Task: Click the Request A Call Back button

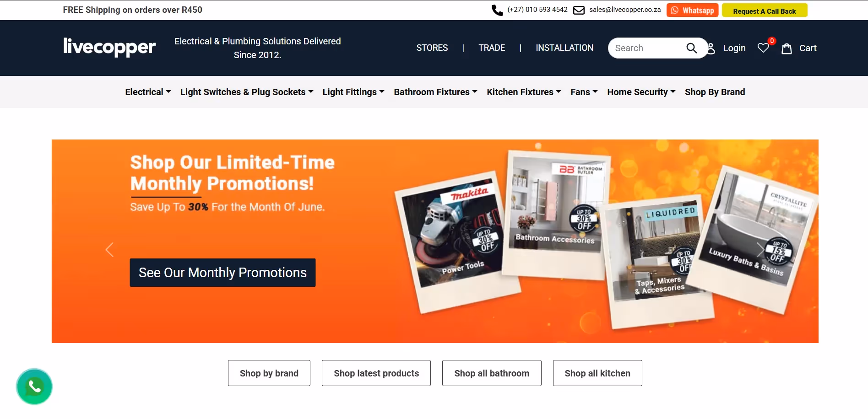Action: coord(765,11)
